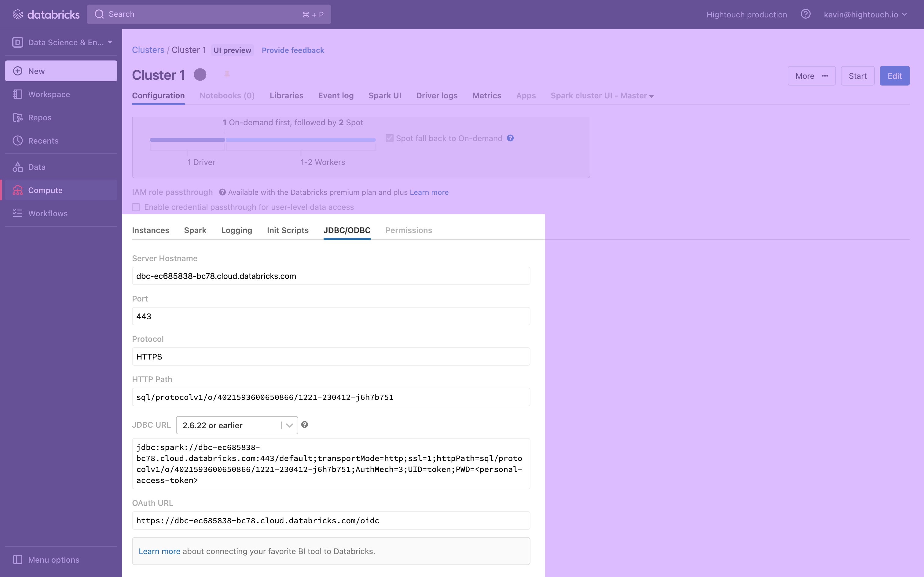The image size is (924, 577).
Task: Select the Init Scripts sub-tab
Action: pyautogui.click(x=288, y=230)
